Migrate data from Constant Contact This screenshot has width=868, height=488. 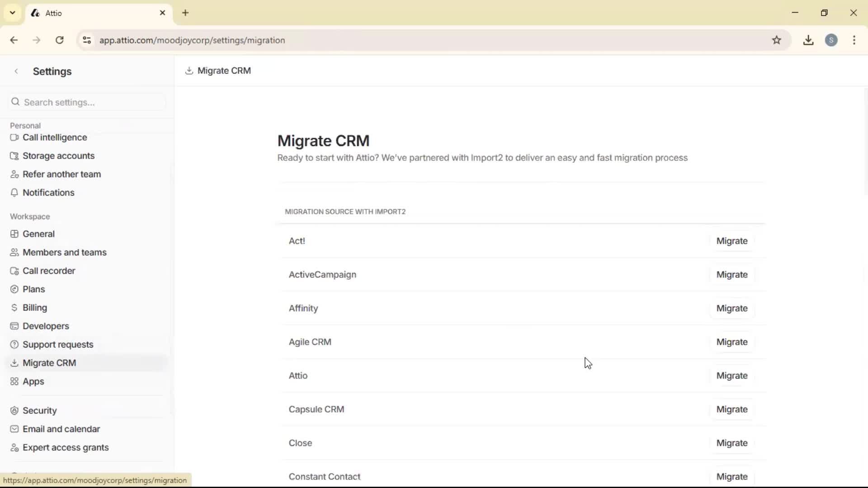tap(732, 477)
